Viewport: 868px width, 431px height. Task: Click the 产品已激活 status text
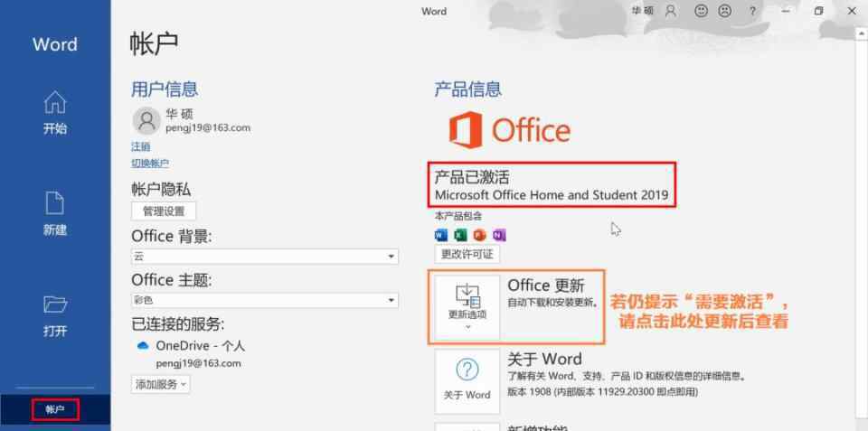click(472, 177)
